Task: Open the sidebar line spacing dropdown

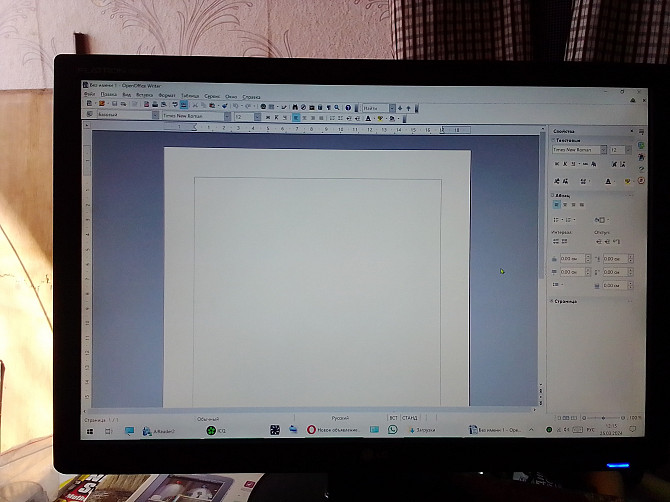Action: [x=561, y=284]
